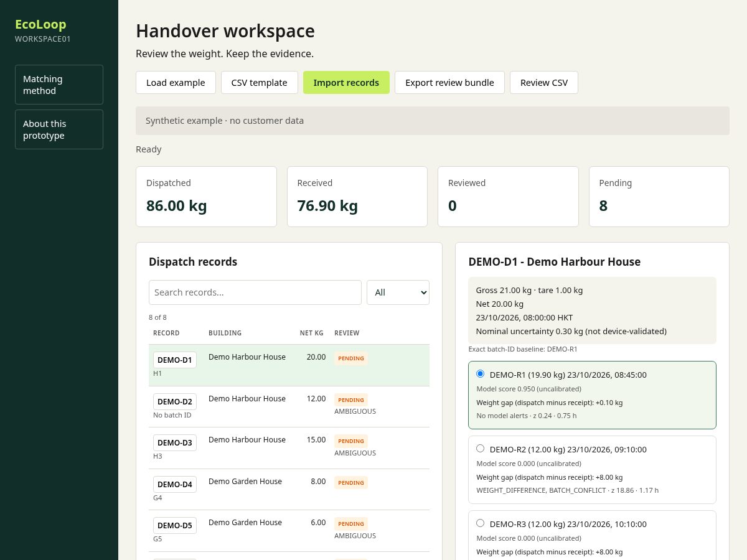The height and width of the screenshot is (560, 747).
Task: Click the Load example button
Action: coord(176,83)
